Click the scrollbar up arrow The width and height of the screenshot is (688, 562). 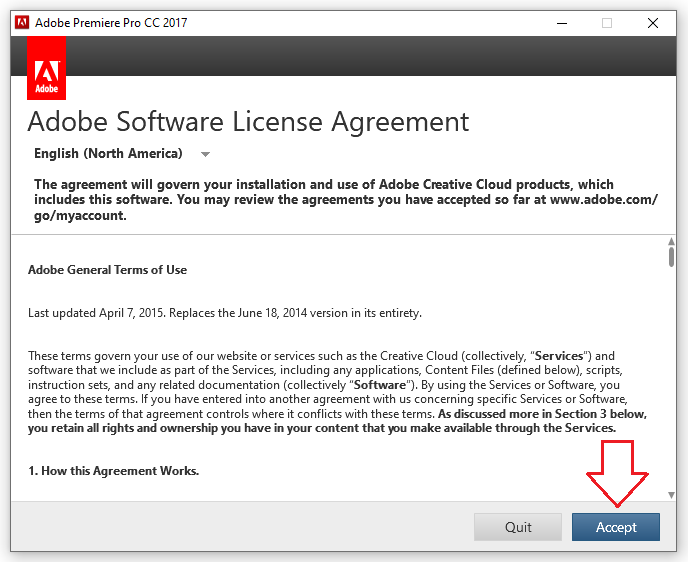671,241
